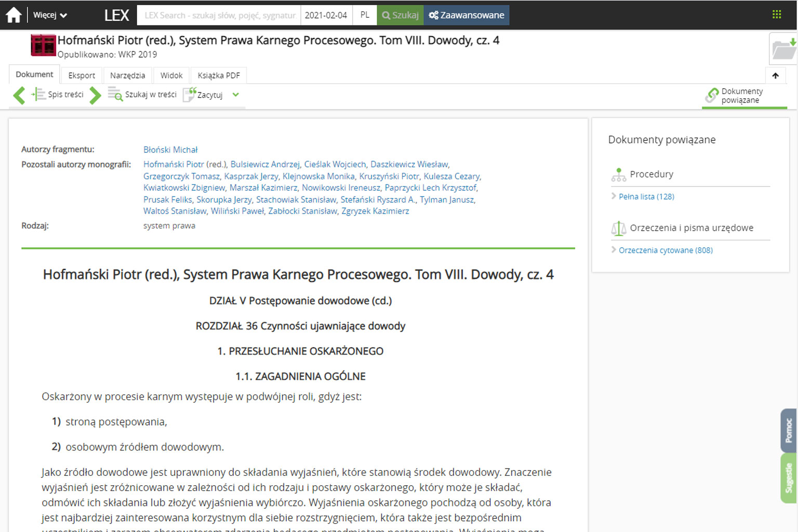This screenshot has width=798, height=532.
Task: Go to next section with right arrow
Action: (x=95, y=95)
